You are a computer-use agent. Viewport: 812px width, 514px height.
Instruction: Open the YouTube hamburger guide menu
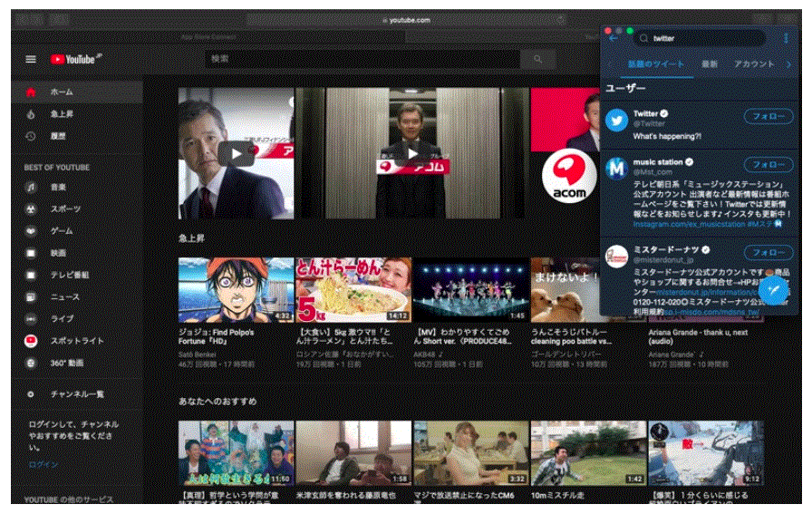(31, 59)
